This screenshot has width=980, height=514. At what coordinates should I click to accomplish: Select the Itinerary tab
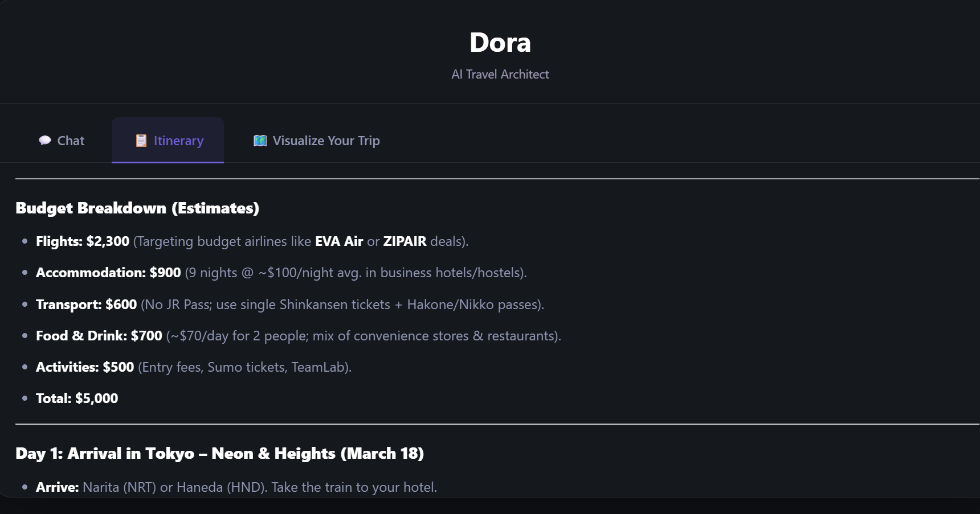(168, 141)
